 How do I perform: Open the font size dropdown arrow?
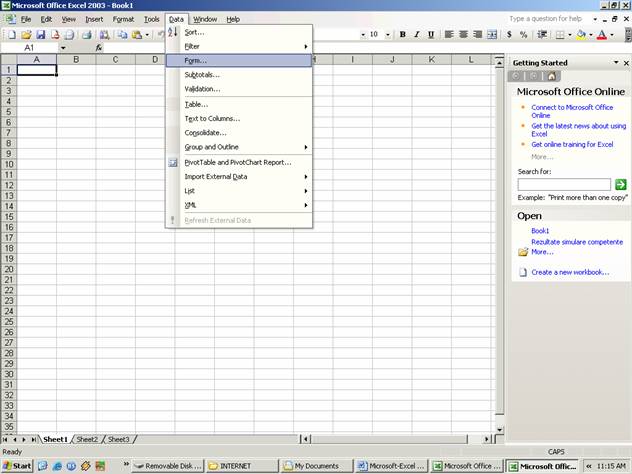pos(388,35)
